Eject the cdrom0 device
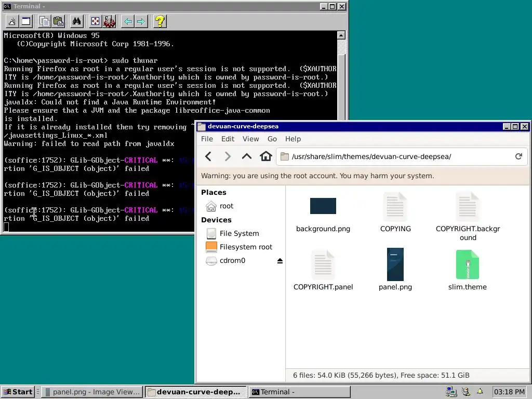 [x=280, y=261]
